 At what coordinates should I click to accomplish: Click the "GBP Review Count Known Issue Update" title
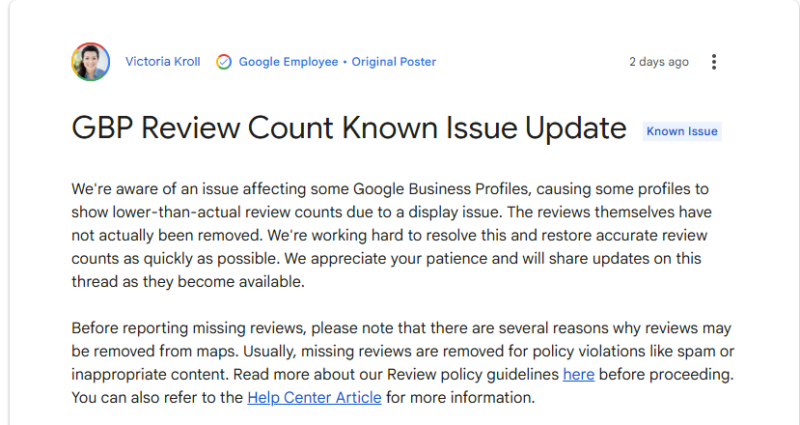349,129
